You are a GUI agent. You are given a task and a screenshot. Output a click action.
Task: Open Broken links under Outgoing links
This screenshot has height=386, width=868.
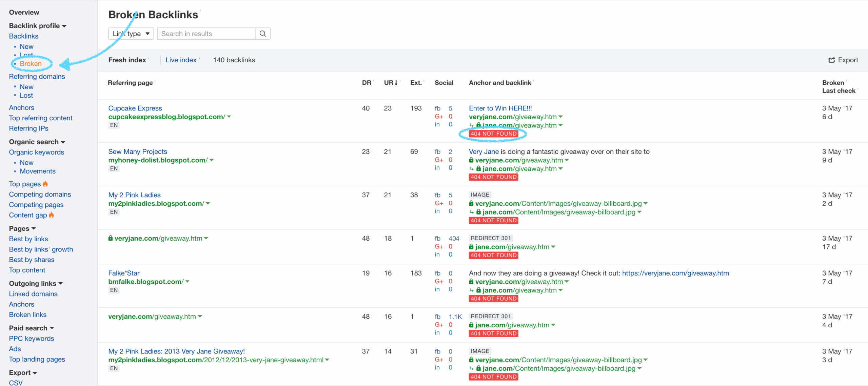point(28,314)
